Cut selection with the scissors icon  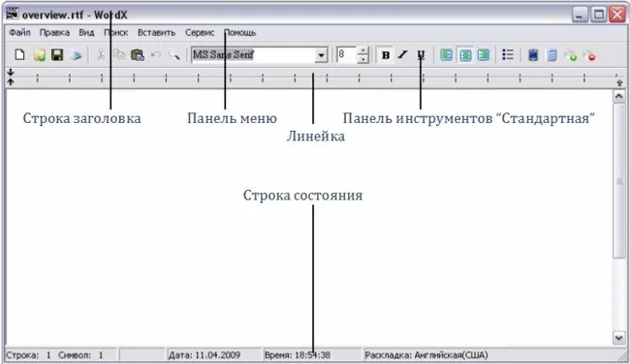point(100,55)
